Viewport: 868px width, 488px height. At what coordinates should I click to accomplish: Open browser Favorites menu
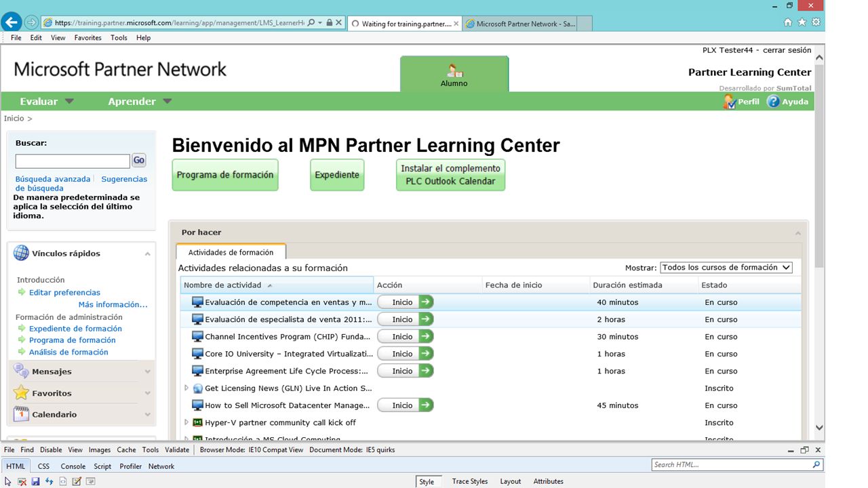tap(87, 38)
